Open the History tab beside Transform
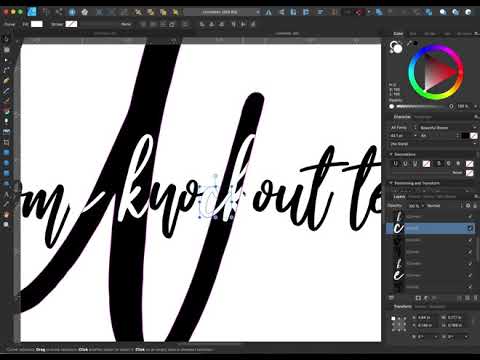This screenshot has height=360, width=480. pos(421,307)
